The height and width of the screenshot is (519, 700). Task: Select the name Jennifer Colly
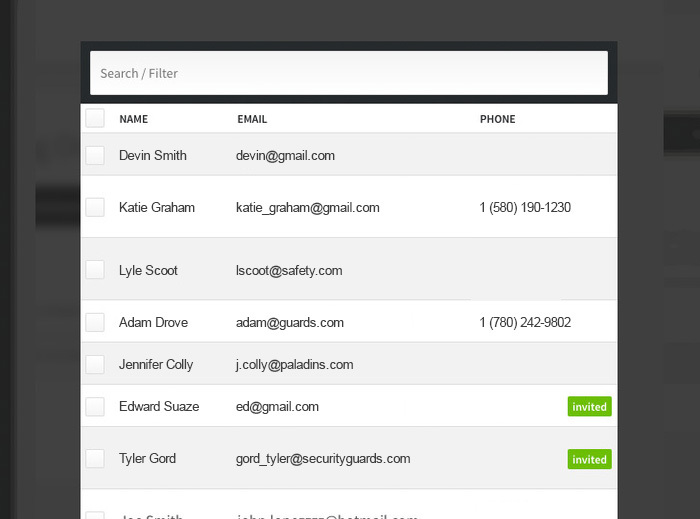point(156,365)
